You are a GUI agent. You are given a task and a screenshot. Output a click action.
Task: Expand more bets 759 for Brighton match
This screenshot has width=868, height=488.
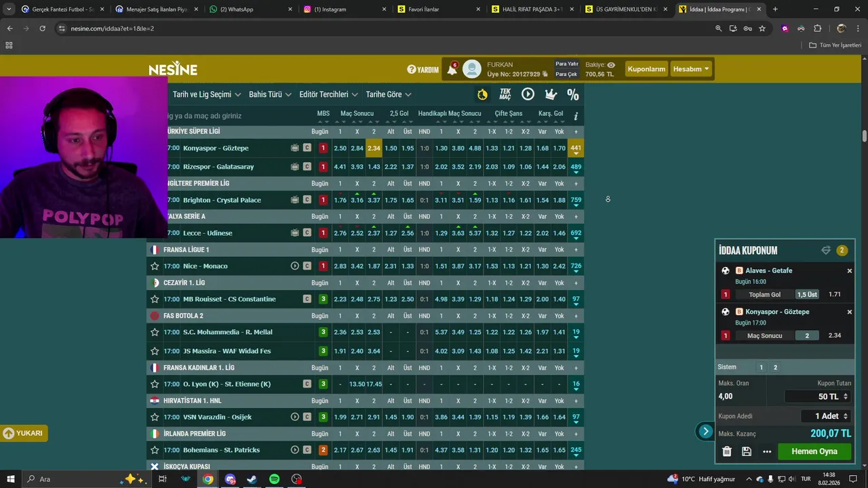pyautogui.click(x=576, y=200)
